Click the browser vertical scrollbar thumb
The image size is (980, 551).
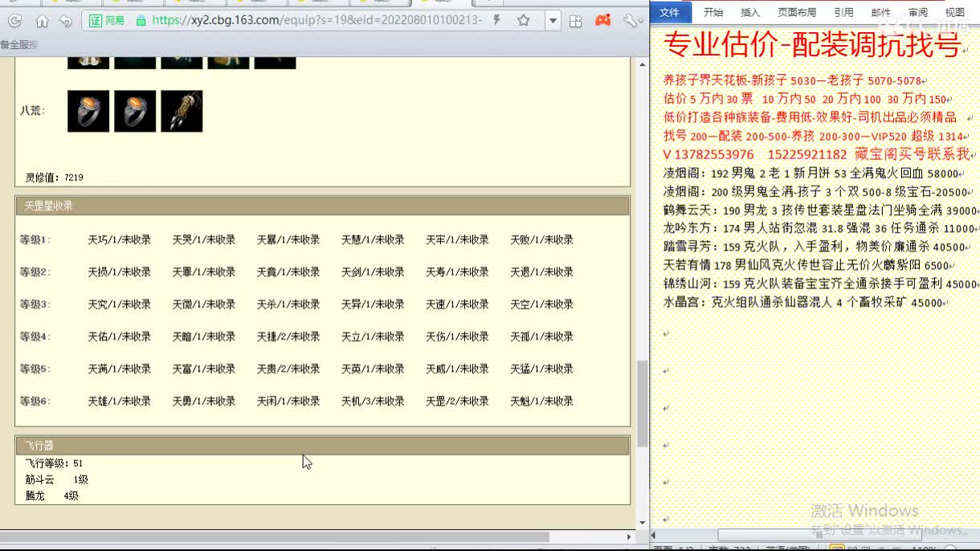pyautogui.click(x=642, y=404)
